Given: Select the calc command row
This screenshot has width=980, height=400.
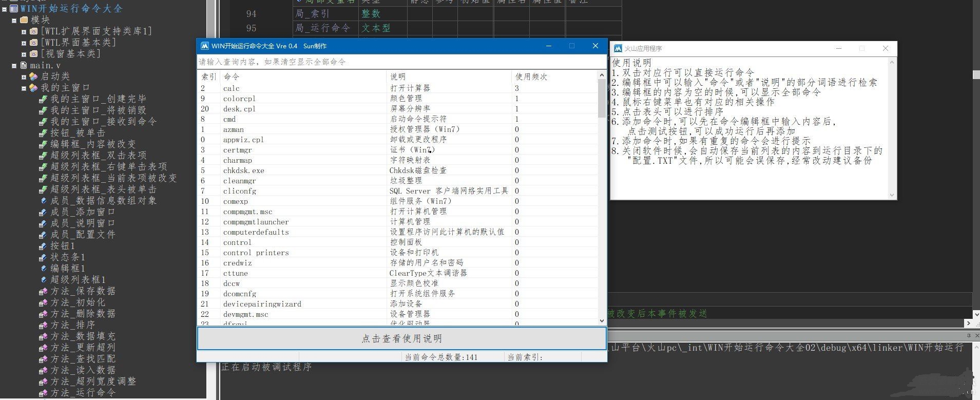Looking at the screenshot, I should [398, 88].
